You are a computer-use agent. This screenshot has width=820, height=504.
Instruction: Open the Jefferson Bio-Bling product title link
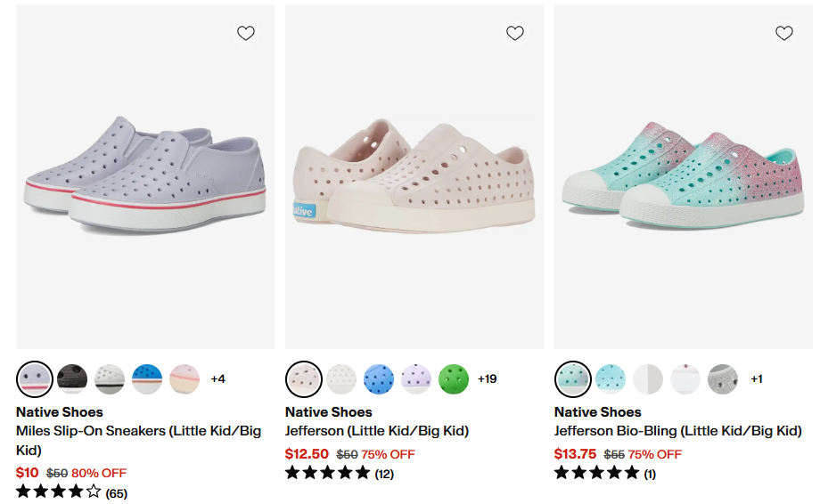coord(677,431)
